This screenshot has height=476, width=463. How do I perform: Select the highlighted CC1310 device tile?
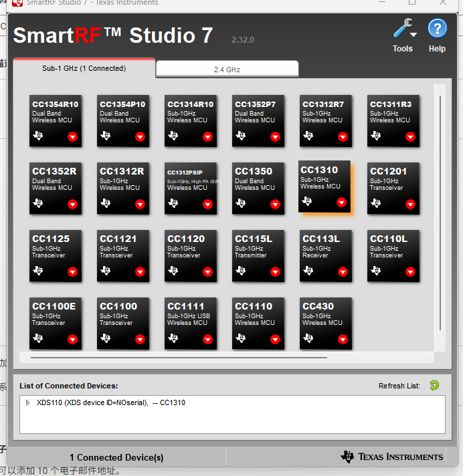point(325,187)
